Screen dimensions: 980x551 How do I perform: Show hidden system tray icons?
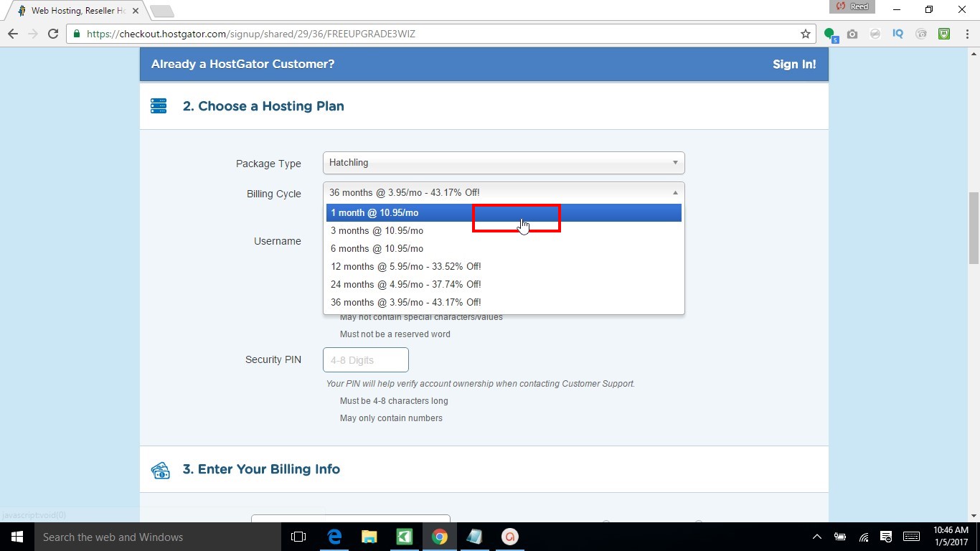click(x=816, y=537)
